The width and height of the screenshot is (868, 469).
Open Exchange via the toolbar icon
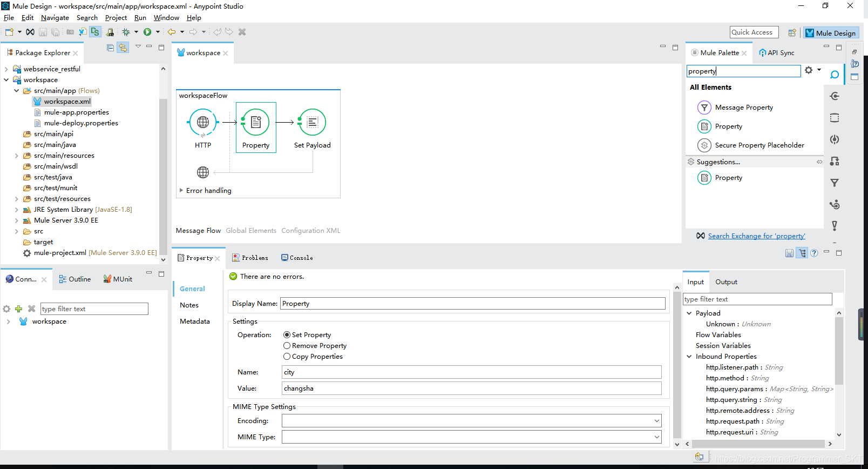(x=30, y=32)
